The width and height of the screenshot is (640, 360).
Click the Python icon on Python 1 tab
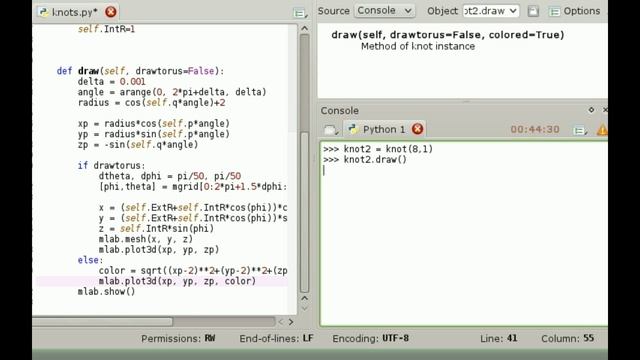point(353,129)
